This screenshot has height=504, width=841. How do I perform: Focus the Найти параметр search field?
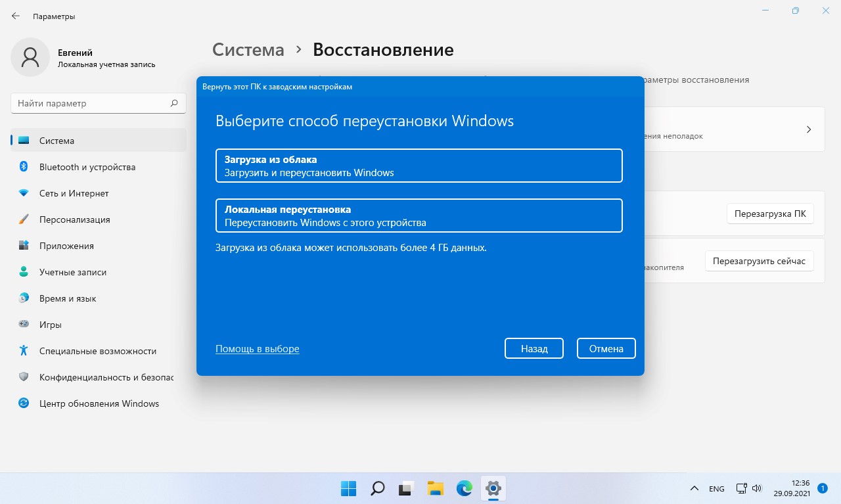tap(99, 103)
